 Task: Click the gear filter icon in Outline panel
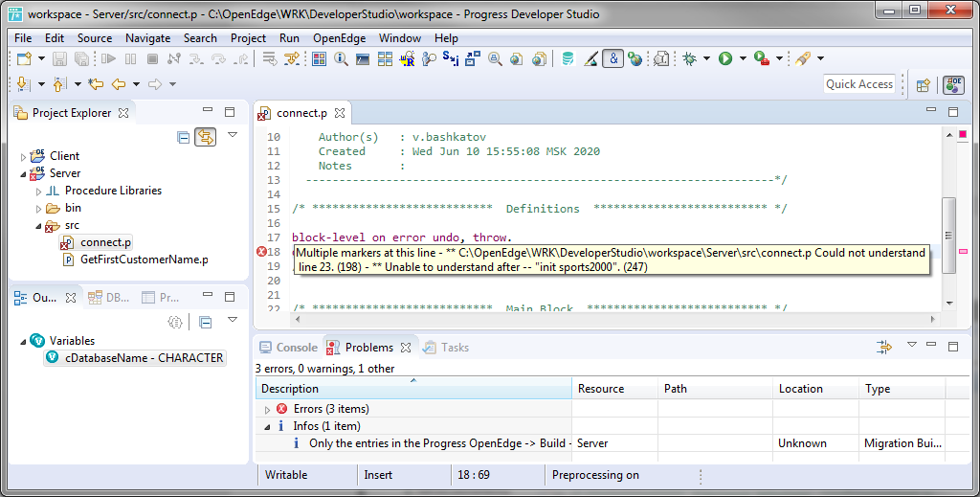tap(175, 323)
